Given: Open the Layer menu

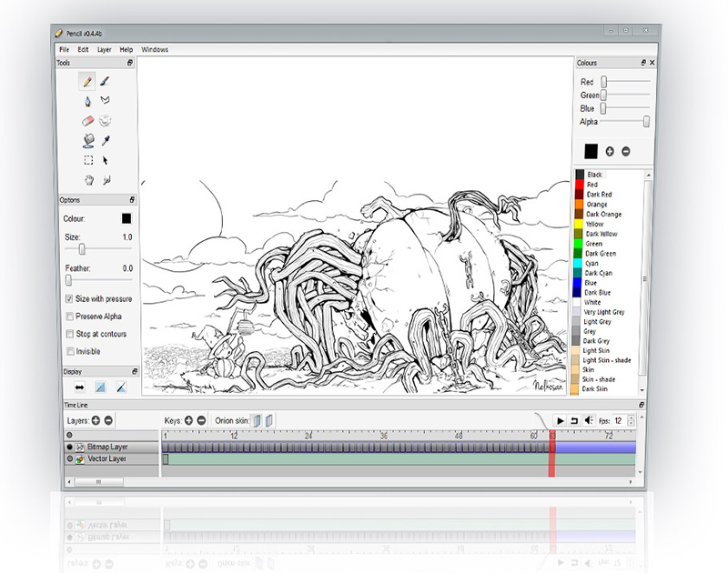Looking at the screenshot, I should click(105, 49).
